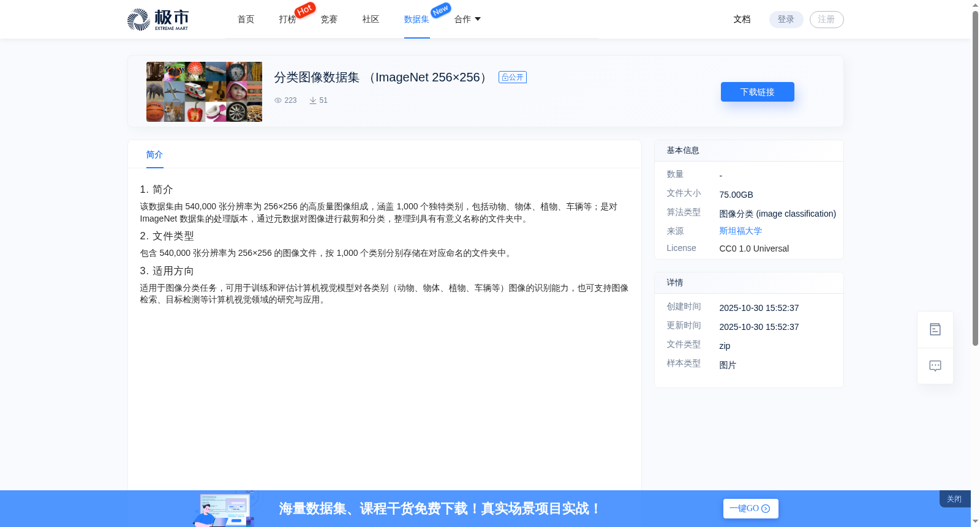Click the 一键GO banner button
This screenshot has width=980, height=527.
[x=750, y=509]
